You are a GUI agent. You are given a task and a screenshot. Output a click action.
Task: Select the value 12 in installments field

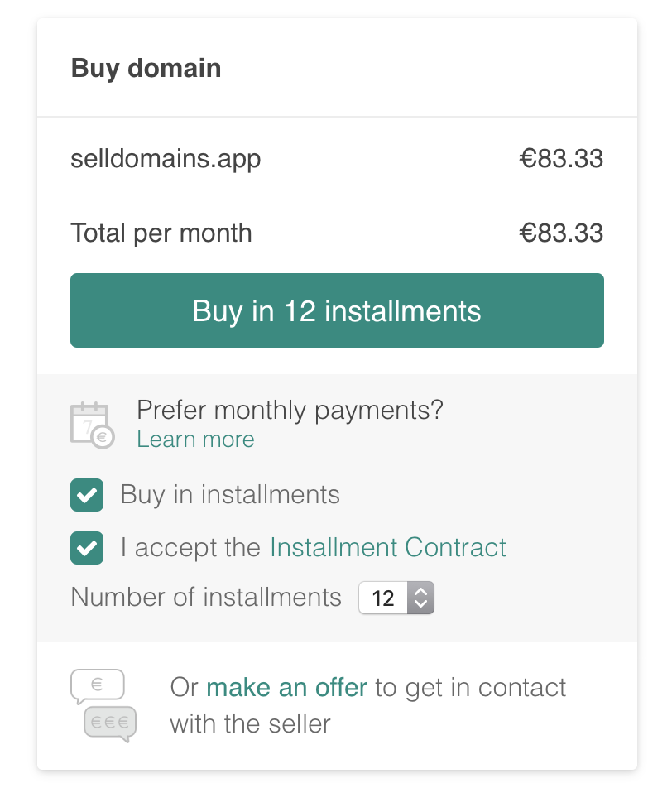click(383, 598)
